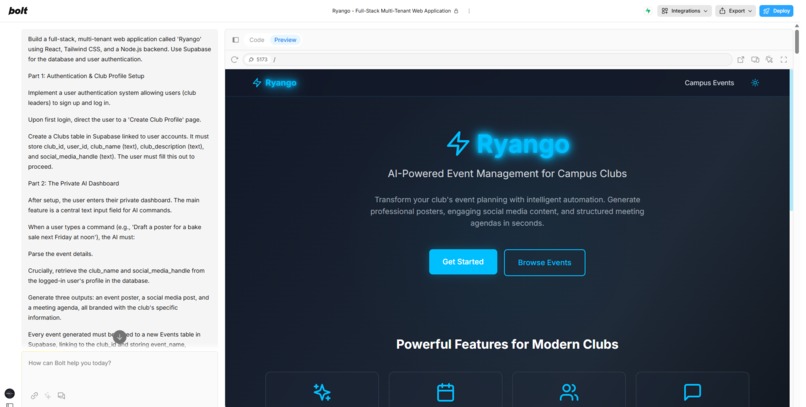Expand the Integrations dropdown
Viewport: 806px width, 407px height.
pyautogui.click(x=684, y=11)
